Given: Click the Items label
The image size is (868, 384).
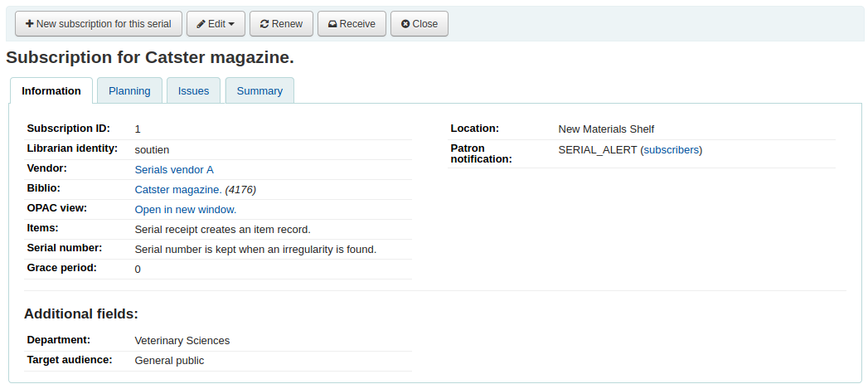Looking at the screenshot, I should [42, 228].
